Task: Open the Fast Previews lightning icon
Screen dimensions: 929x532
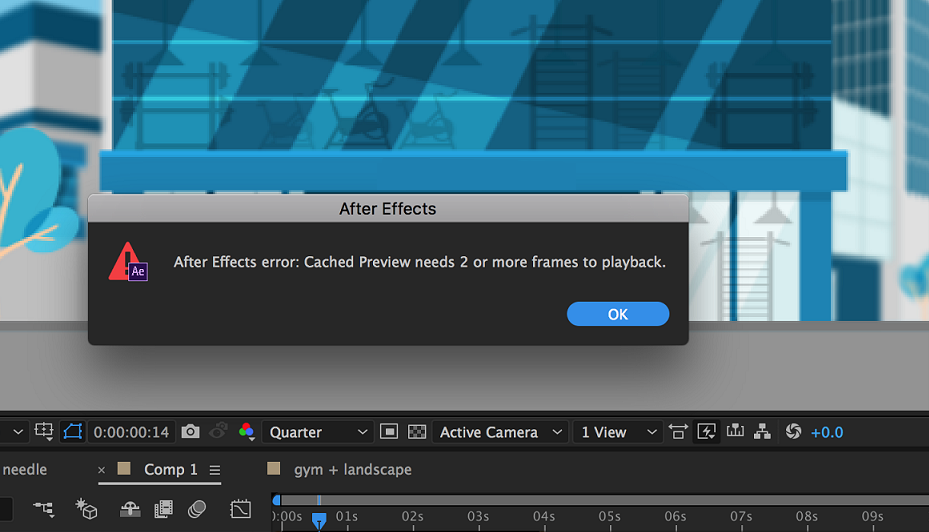Action: click(706, 432)
